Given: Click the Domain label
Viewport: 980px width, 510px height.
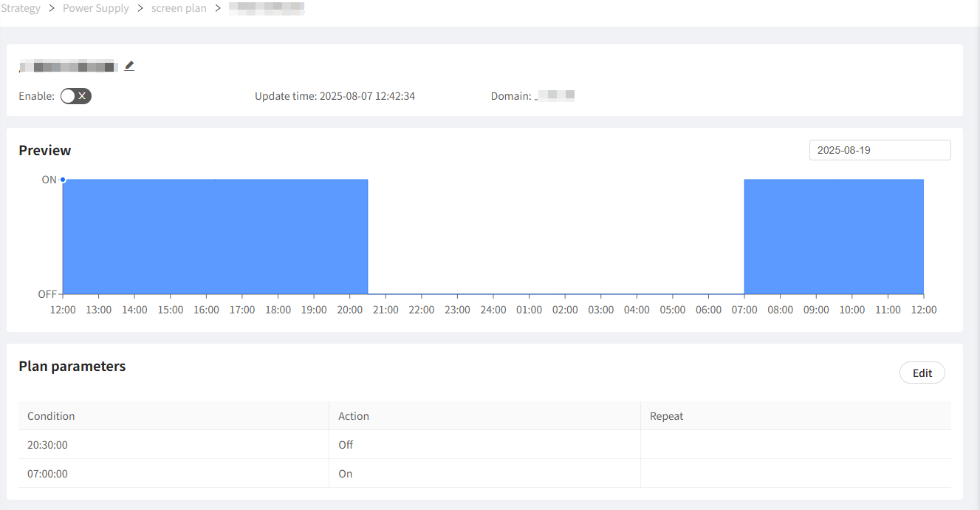Looking at the screenshot, I should click(510, 96).
